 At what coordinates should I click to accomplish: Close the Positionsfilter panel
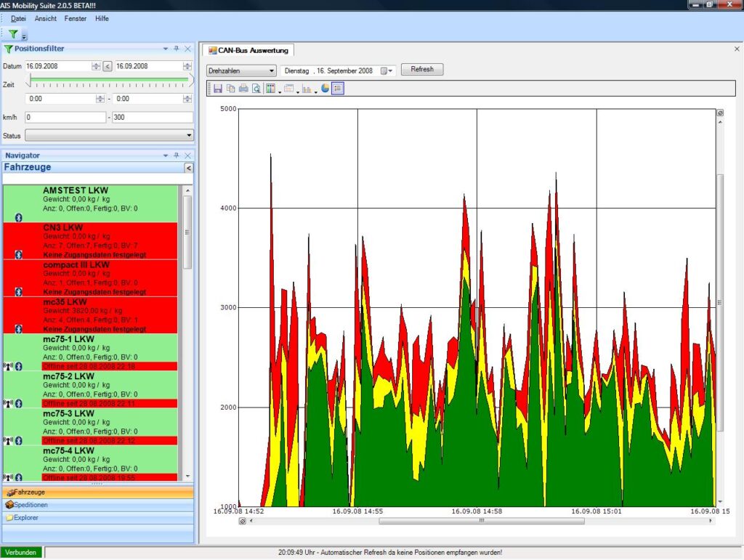(188, 49)
